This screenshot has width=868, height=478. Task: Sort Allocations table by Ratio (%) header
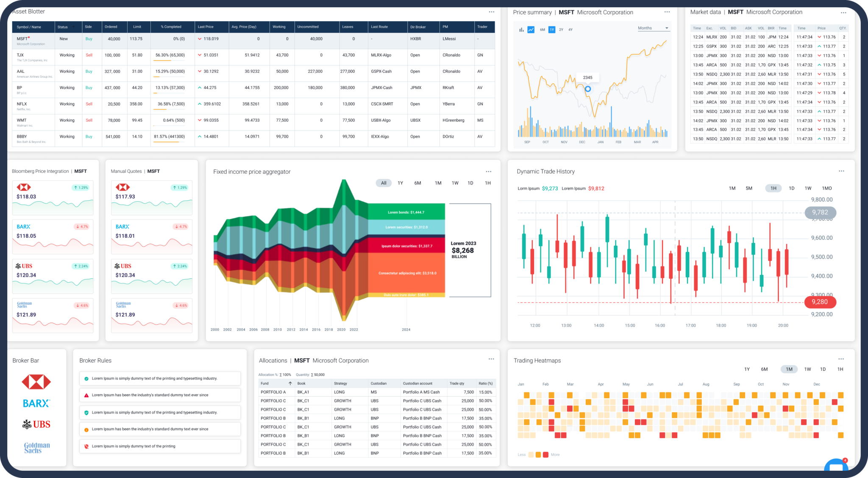click(486, 384)
